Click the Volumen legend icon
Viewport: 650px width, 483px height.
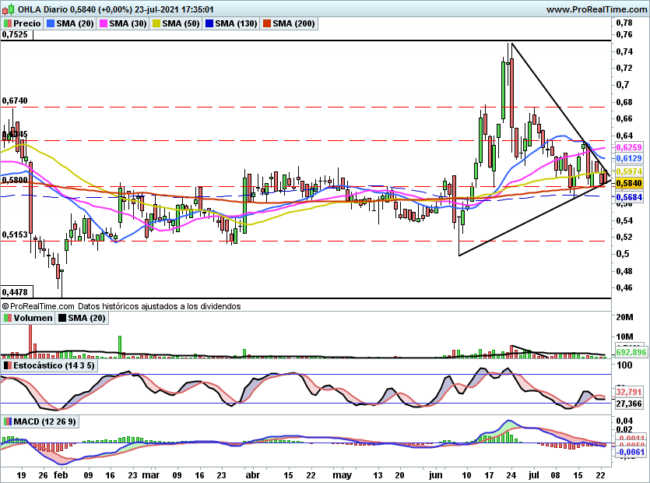tap(8, 318)
